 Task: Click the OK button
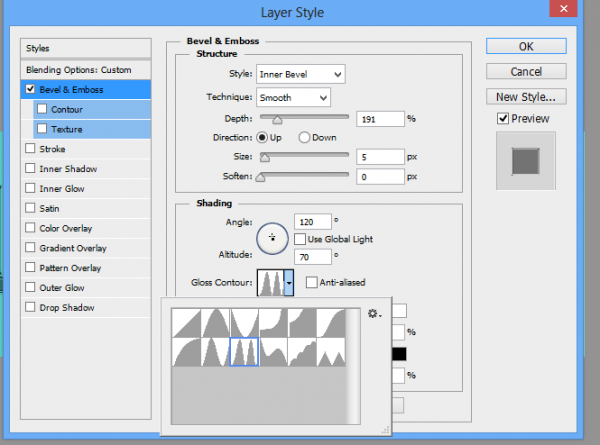(x=526, y=46)
